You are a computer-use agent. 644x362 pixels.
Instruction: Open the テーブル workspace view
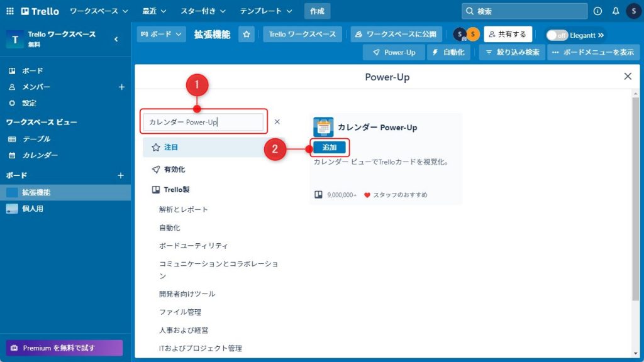36,139
